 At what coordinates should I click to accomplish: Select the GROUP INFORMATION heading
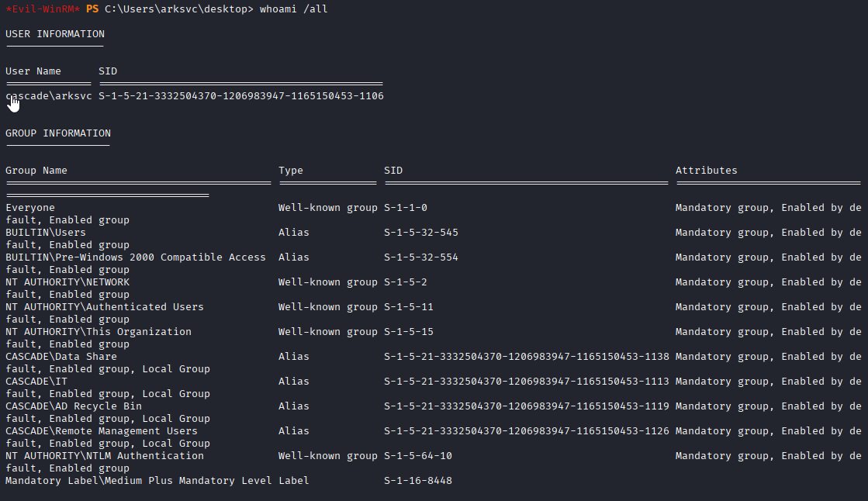click(x=58, y=133)
